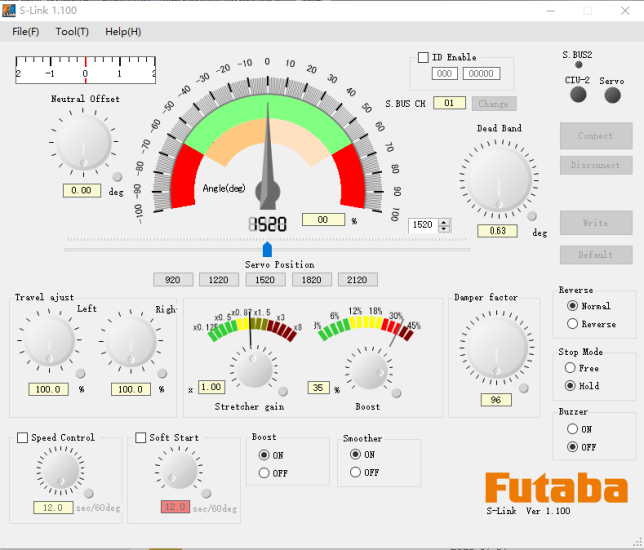
Task: Open the Tool(T) menu
Action: click(x=72, y=31)
